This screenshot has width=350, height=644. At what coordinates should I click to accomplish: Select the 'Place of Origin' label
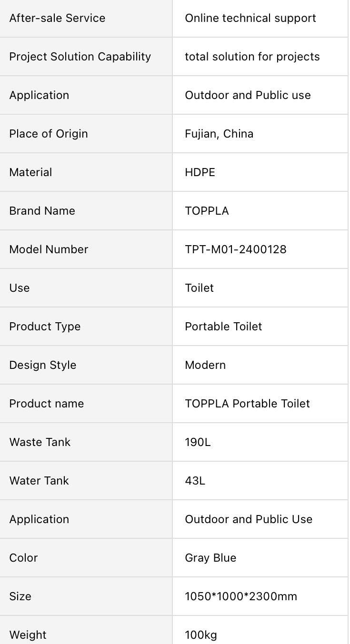pos(49,134)
